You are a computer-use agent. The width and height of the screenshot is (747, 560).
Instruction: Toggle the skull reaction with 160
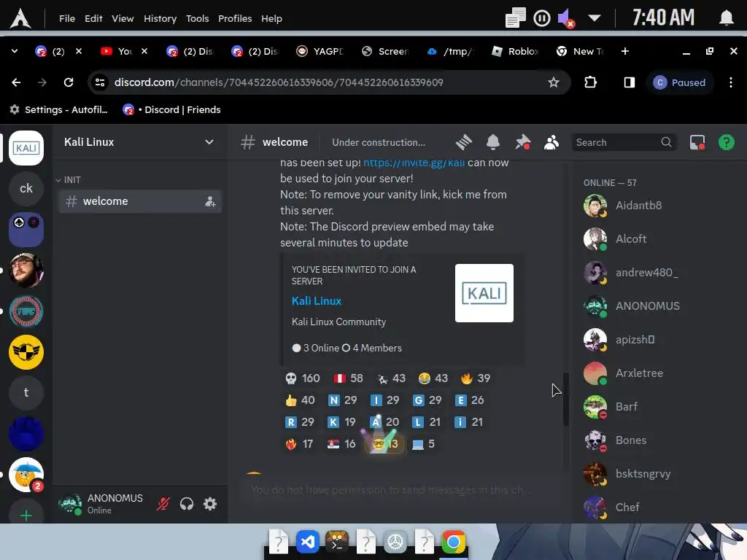pos(303,378)
